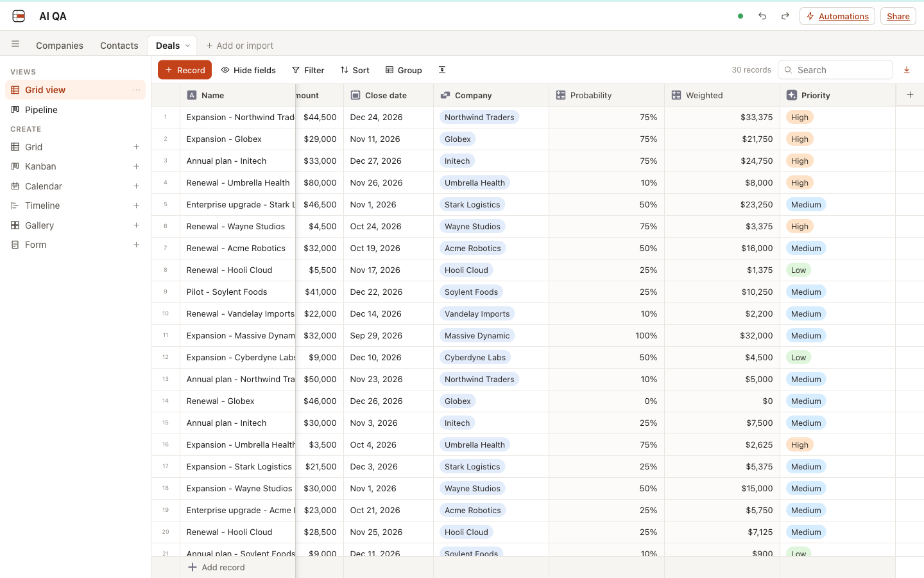Click the Probability column header
This screenshot has height=578, width=924.
[607, 95]
